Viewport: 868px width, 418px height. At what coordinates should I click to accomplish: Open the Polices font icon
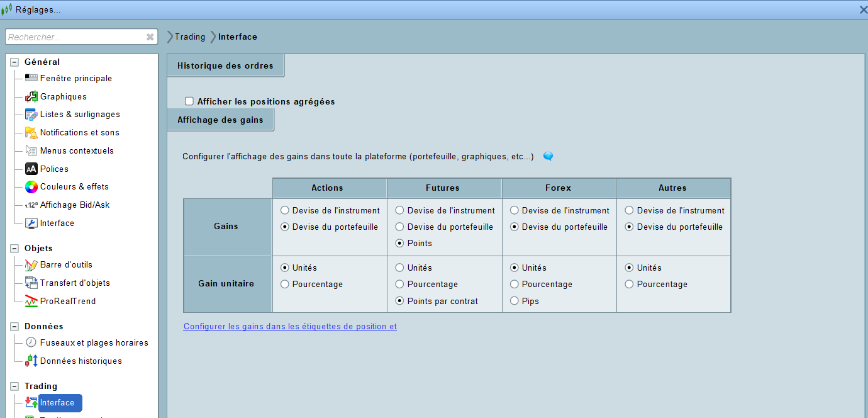[x=31, y=169]
